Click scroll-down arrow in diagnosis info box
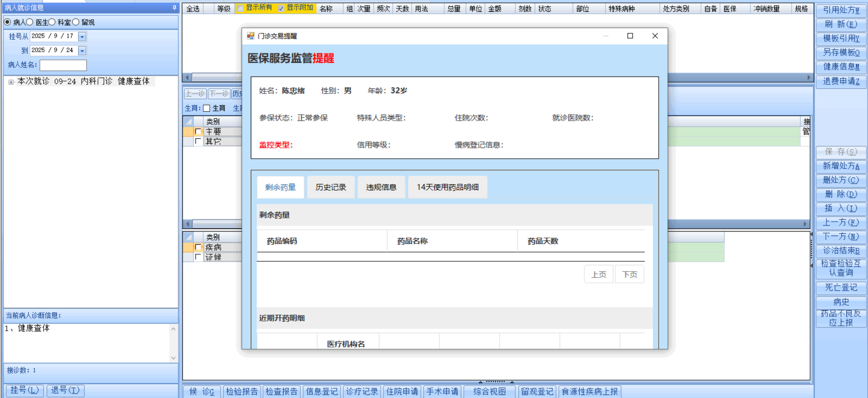Viewport: 868px width, 398px height. coord(173,358)
